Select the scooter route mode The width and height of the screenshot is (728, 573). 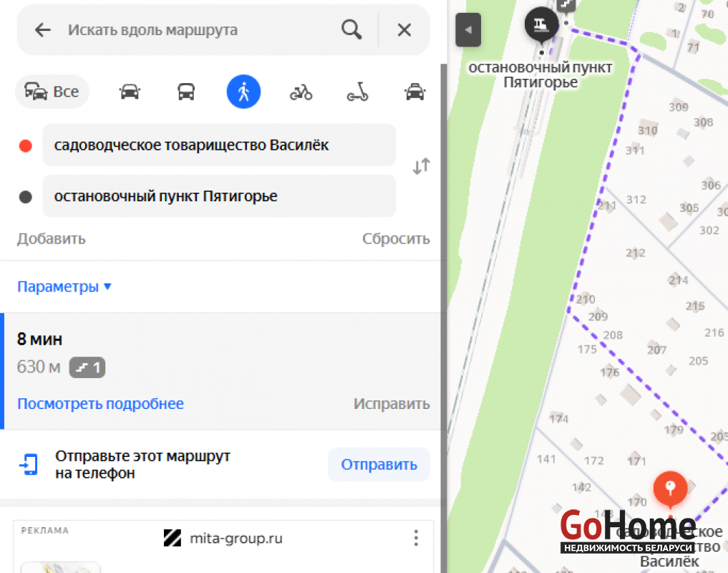[357, 92]
